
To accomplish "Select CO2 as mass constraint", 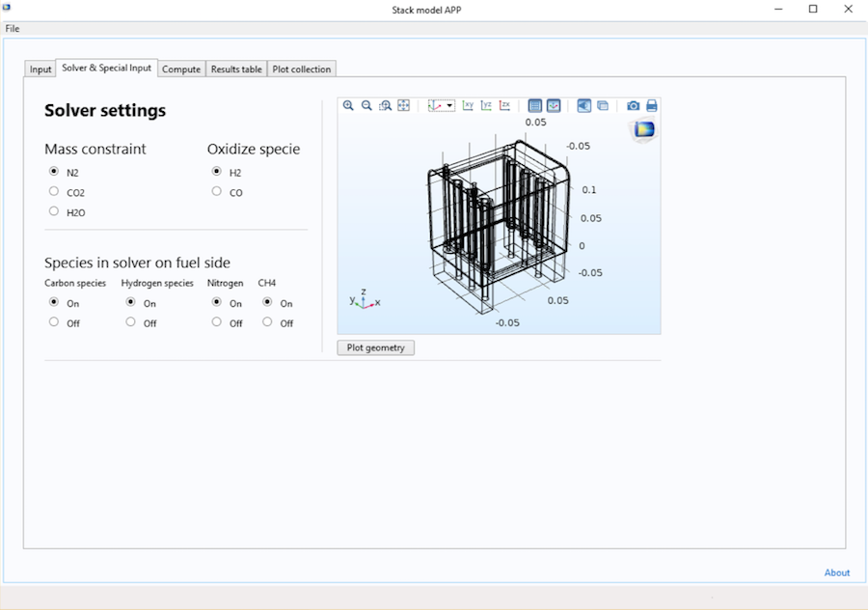I will click(x=54, y=191).
